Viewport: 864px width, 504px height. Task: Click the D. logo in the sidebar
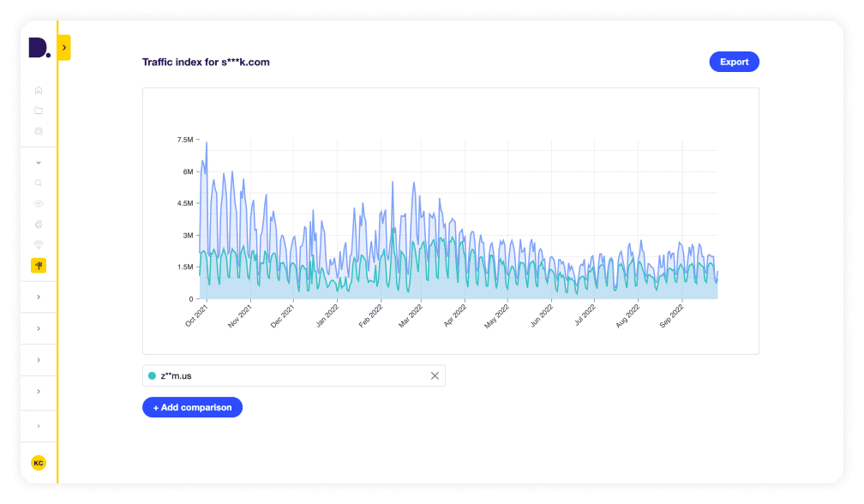point(39,49)
